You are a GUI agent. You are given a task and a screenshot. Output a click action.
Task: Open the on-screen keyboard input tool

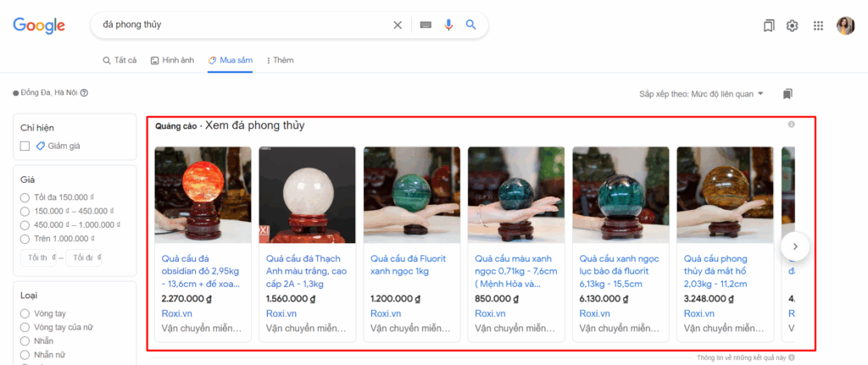[x=426, y=25]
